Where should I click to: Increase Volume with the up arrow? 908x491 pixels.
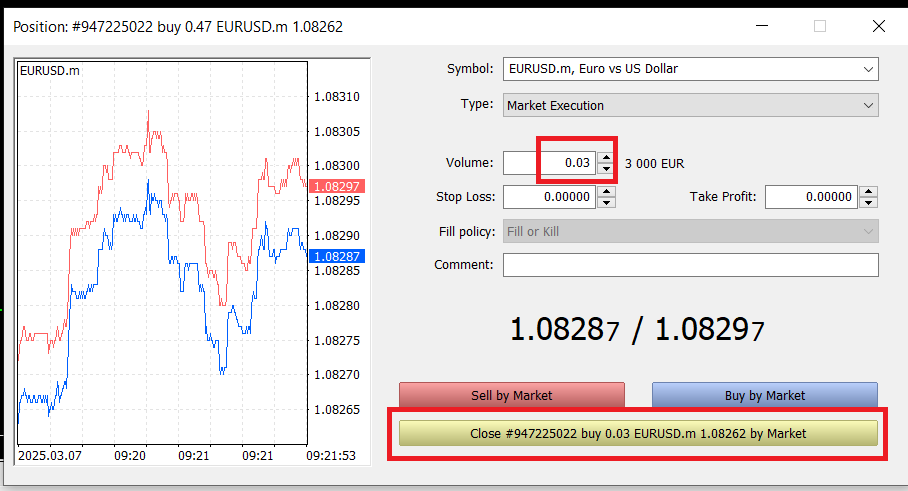pyautogui.click(x=606, y=157)
